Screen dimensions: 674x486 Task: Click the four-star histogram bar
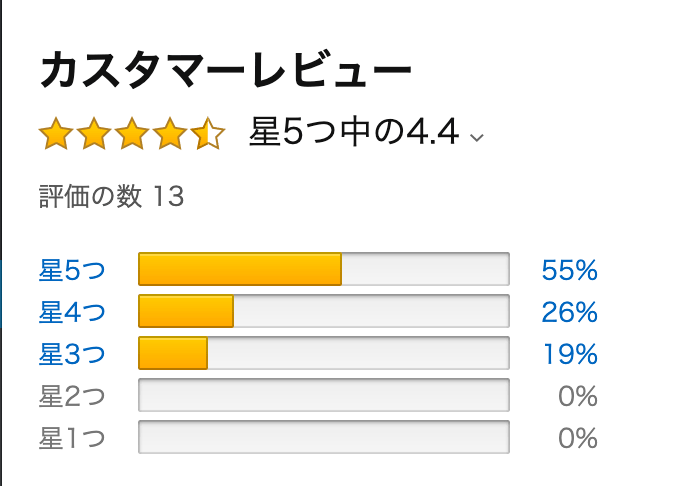coord(324,311)
